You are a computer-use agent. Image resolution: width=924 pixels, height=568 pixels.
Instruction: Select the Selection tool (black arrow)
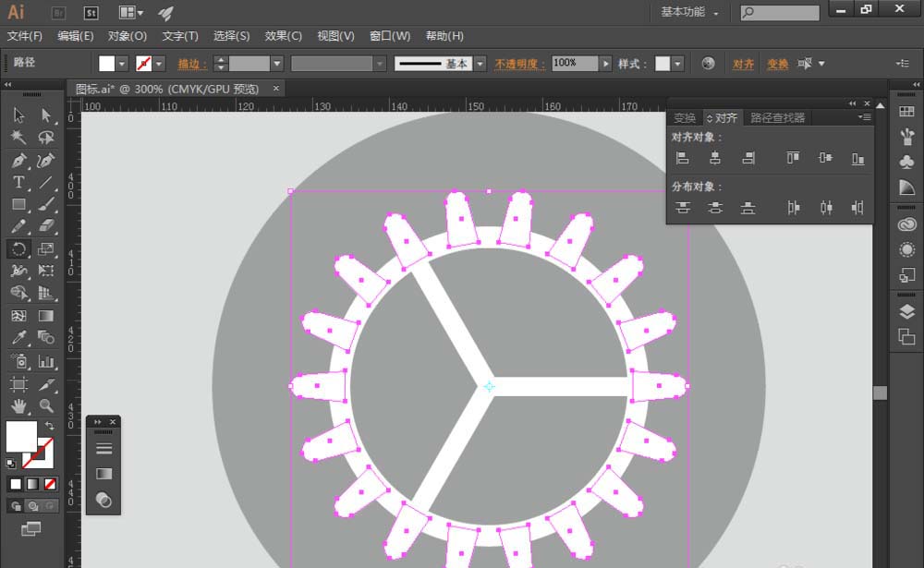click(18, 115)
